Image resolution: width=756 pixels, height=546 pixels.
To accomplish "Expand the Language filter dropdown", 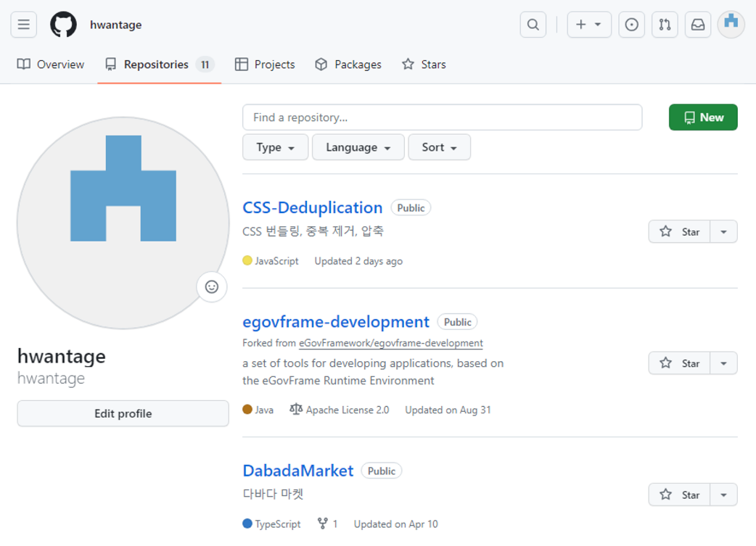I will pyautogui.click(x=358, y=147).
